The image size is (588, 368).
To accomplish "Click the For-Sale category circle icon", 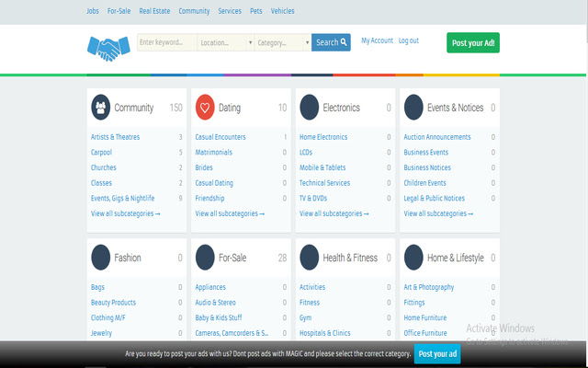I will [205, 258].
